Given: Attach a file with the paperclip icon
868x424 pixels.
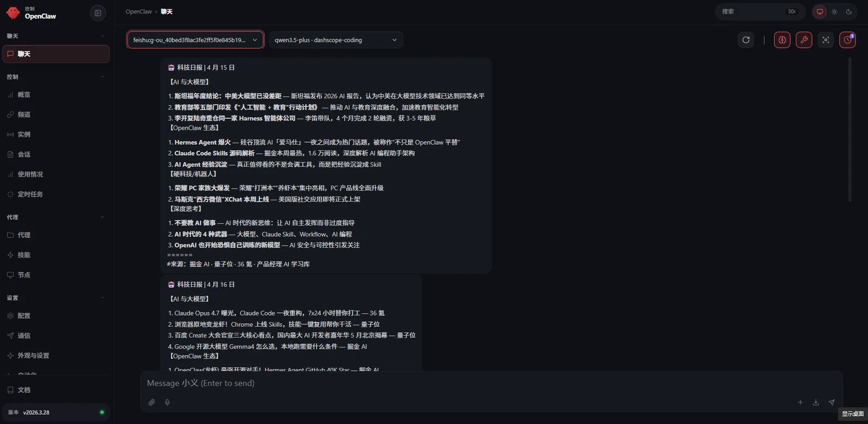Looking at the screenshot, I should coord(152,402).
